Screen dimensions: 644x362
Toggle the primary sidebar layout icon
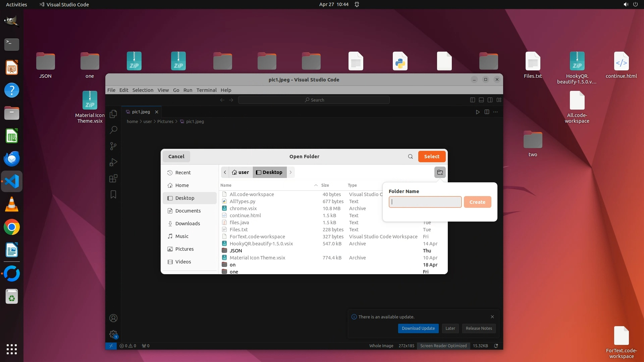click(472, 100)
